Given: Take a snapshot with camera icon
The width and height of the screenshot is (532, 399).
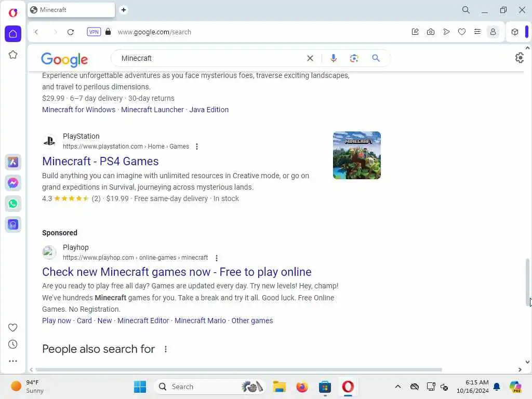Looking at the screenshot, I should point(431,32).
